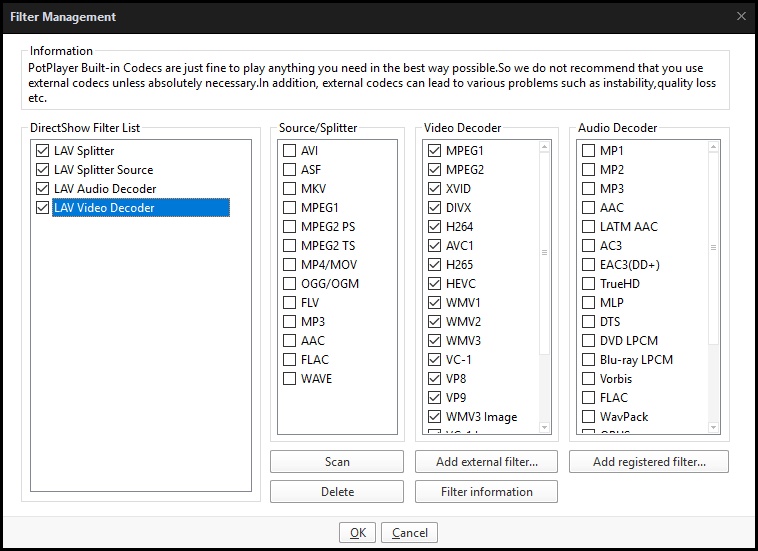The image size is (758, 551).
Task: Select the LAV Splitter text row
Action: (84, 151)
